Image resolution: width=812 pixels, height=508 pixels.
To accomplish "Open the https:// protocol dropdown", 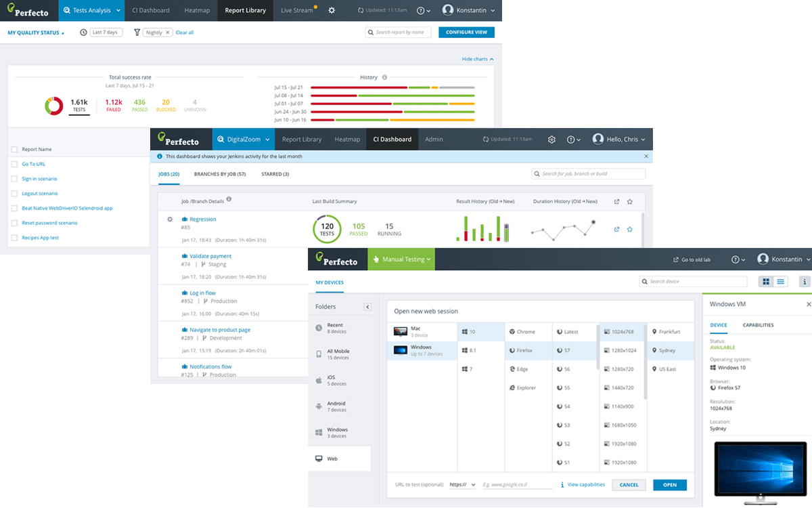I will pyautogui.click(x=463, y=485).
